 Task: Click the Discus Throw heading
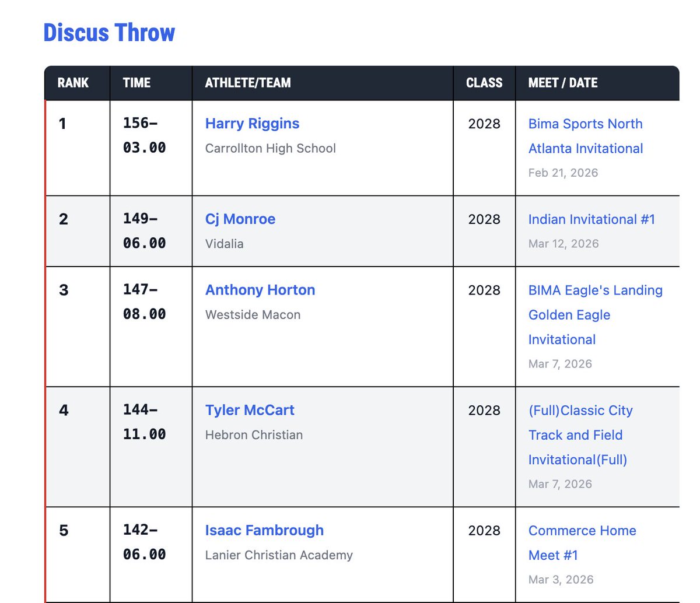[x=109, y=33]
